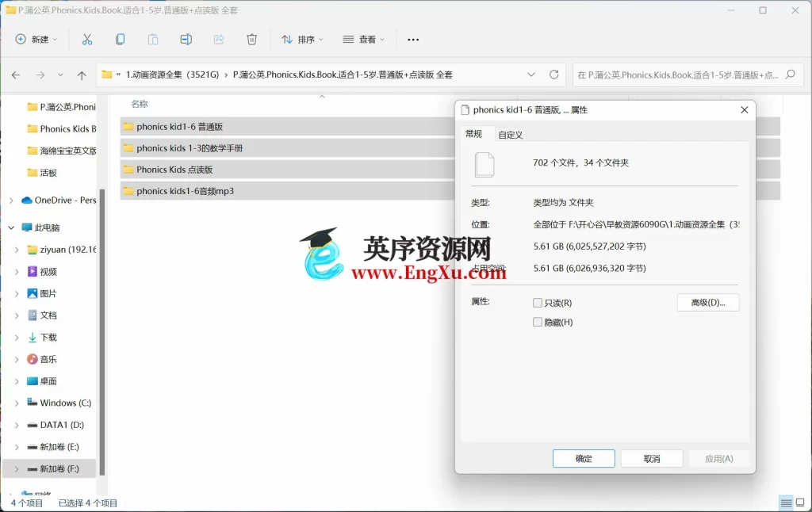This screenshot has height=512, width=812.
Task: Click the Paste clipboard icon
Action: [x=153, y=40]
